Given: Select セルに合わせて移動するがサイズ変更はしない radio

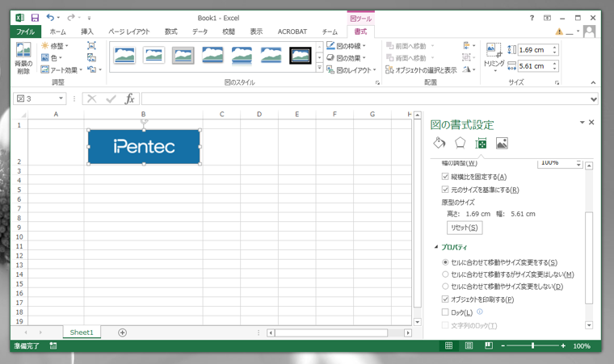Looking at the screenshot, I should click(445, 274).
